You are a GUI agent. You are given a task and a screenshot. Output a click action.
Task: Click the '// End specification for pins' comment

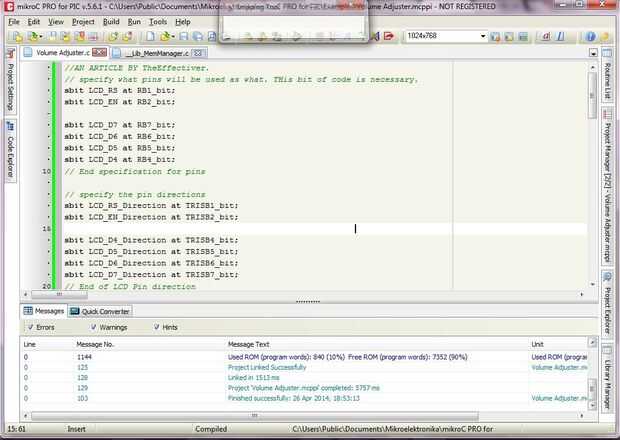(x=135, y=172)
